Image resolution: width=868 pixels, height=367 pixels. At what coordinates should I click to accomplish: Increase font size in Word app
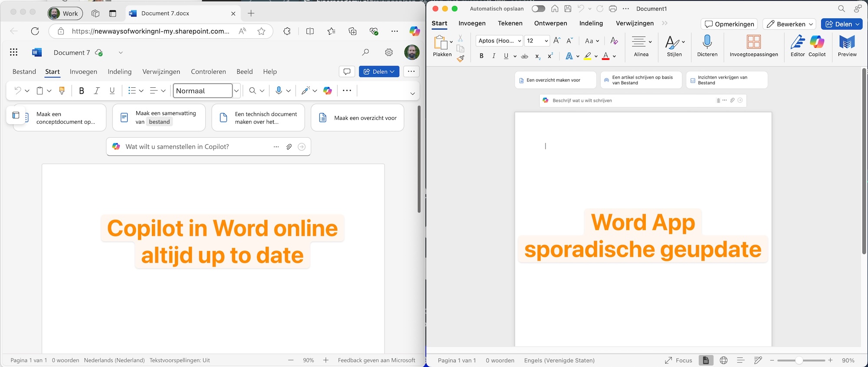pos(557,41)
